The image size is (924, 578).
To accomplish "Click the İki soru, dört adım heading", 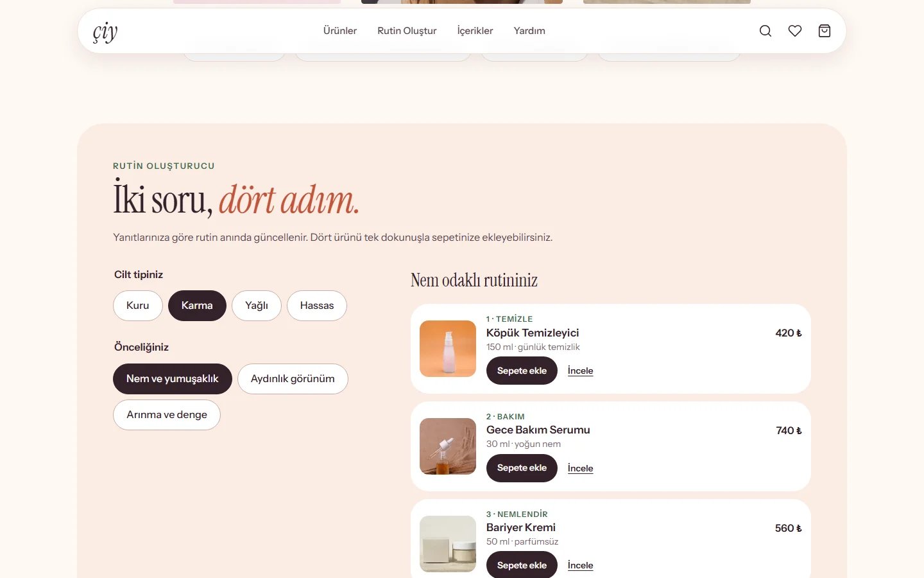I will click(236, 200).
